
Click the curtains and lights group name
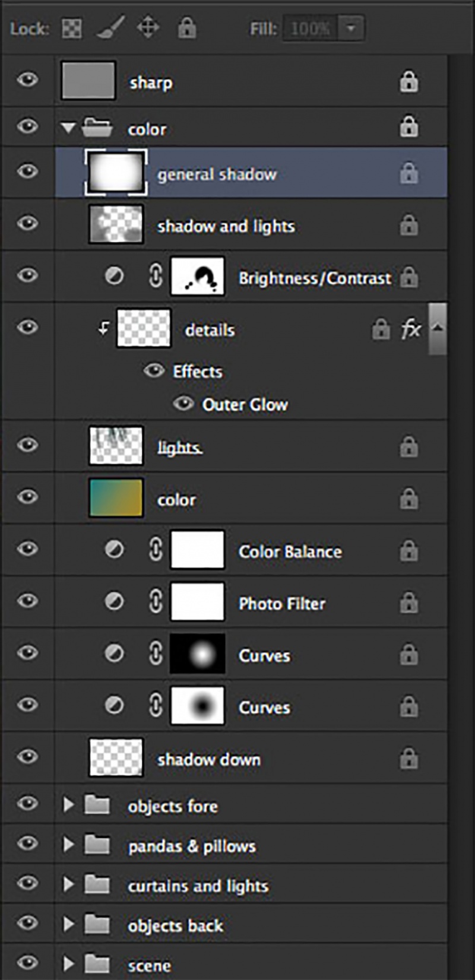point(198,886)
